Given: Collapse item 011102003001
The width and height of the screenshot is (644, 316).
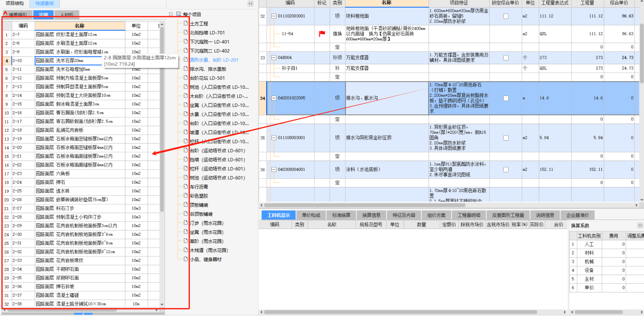Looking at the screenshot, I should click(x=274, y=16).
